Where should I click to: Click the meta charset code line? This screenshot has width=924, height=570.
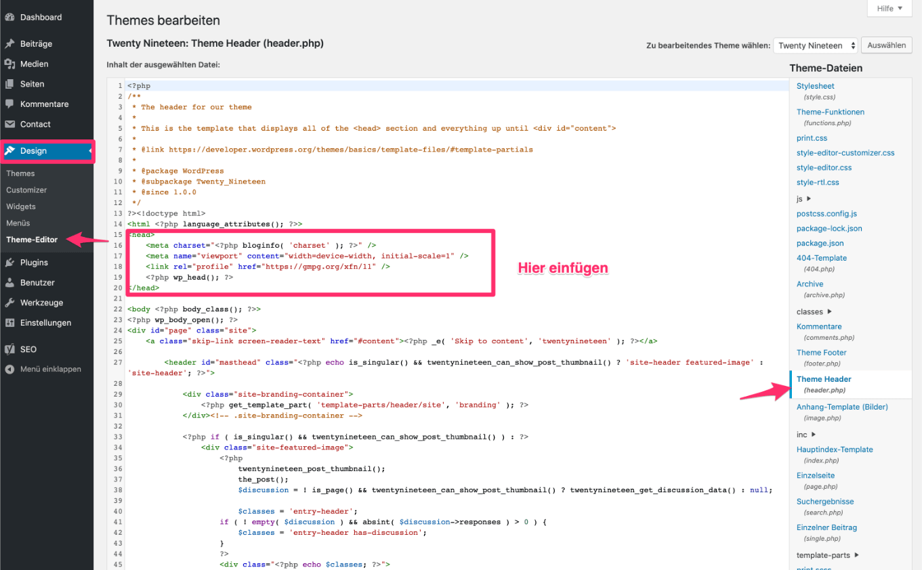pos(261,246)
